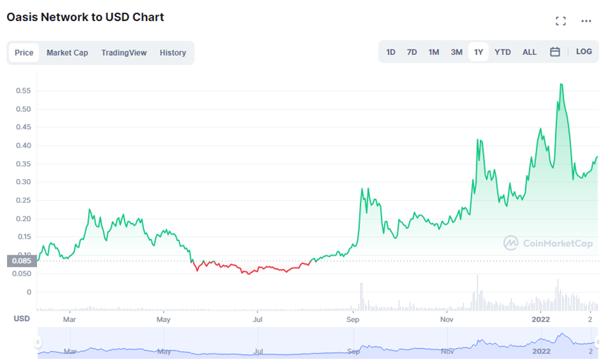Switch to the 3M time range
The height and width of the screenshot is (364, 601).
coord(456,52)
